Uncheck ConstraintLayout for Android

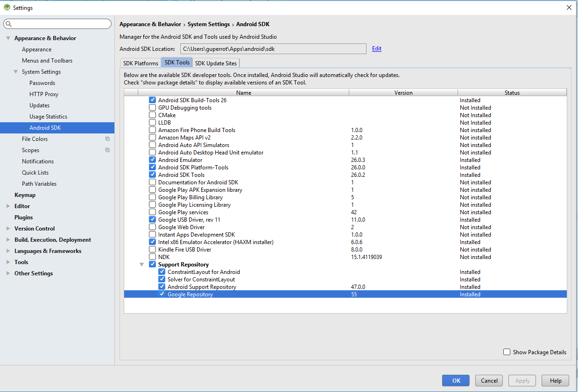pos(162,272)
